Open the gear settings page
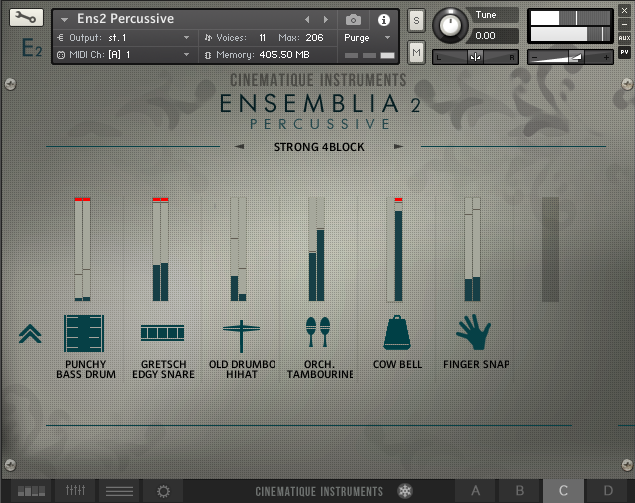635x503 pixels. click(x=164, y=492)
